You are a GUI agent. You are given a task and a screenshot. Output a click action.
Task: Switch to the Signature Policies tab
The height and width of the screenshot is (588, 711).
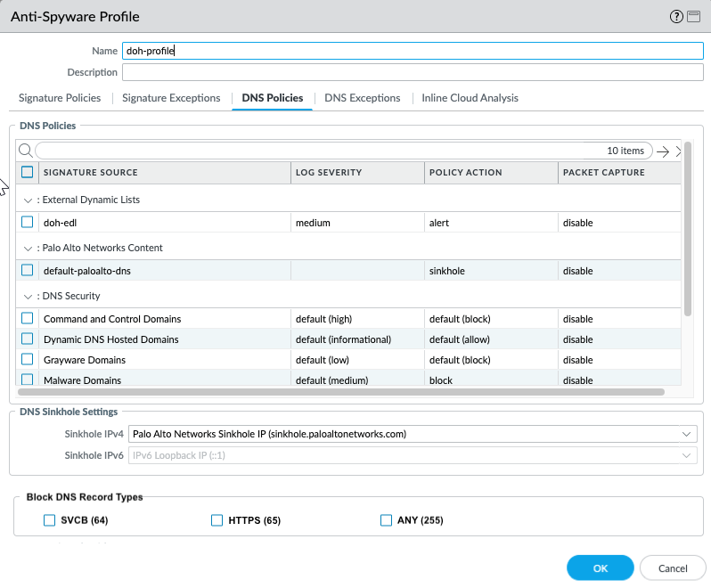pyautogui.click(x=60, y=98)
